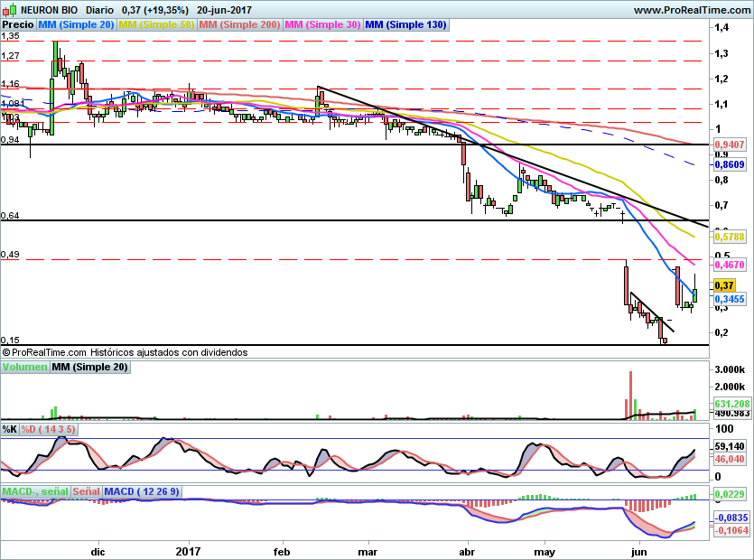Click the 631.208 volume value tag
The image size is (754, 560).
click(732, 403)
